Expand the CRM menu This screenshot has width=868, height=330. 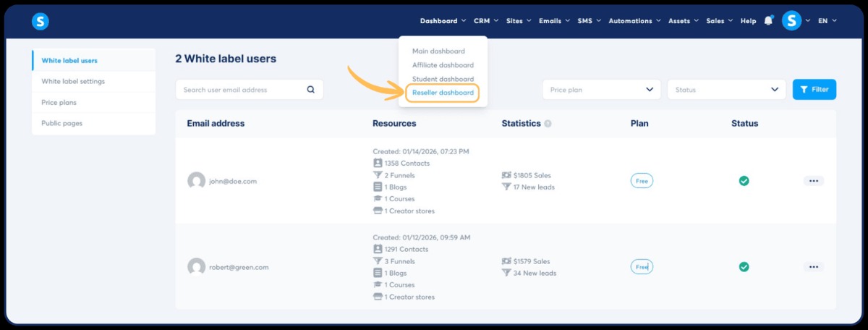pyautogui.click(x=485, y=21)
